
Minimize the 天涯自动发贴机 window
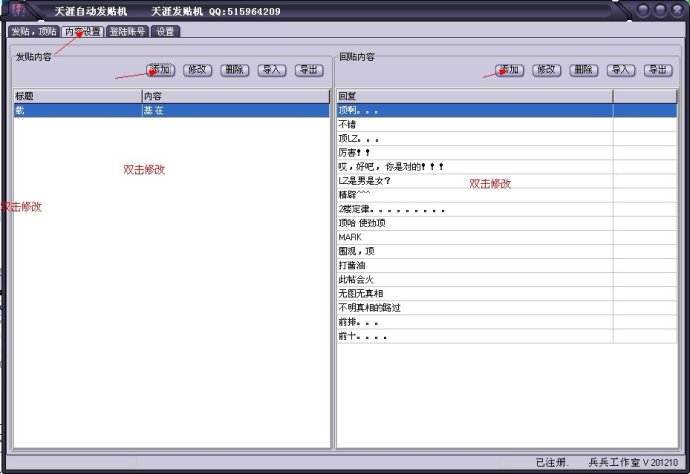pos(643,10)
